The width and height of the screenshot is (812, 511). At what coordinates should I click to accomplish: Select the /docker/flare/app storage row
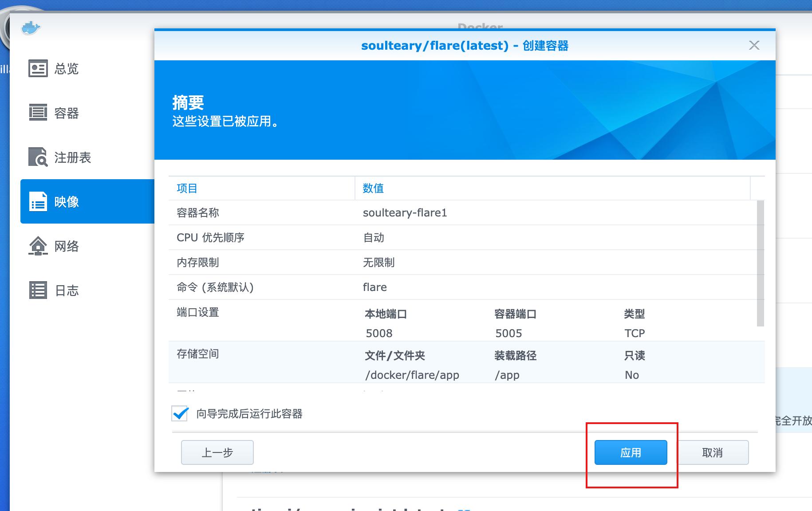(x=412, y=374)
